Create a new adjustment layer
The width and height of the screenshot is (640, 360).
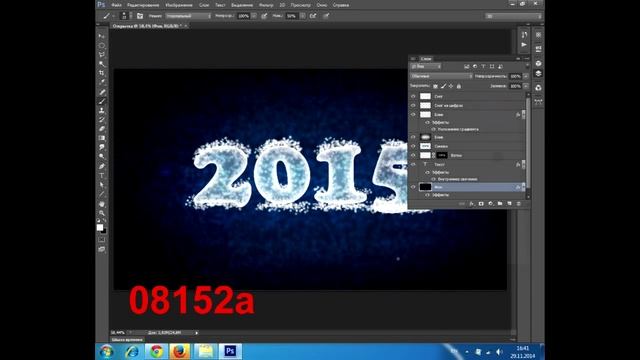click(490, 203)
